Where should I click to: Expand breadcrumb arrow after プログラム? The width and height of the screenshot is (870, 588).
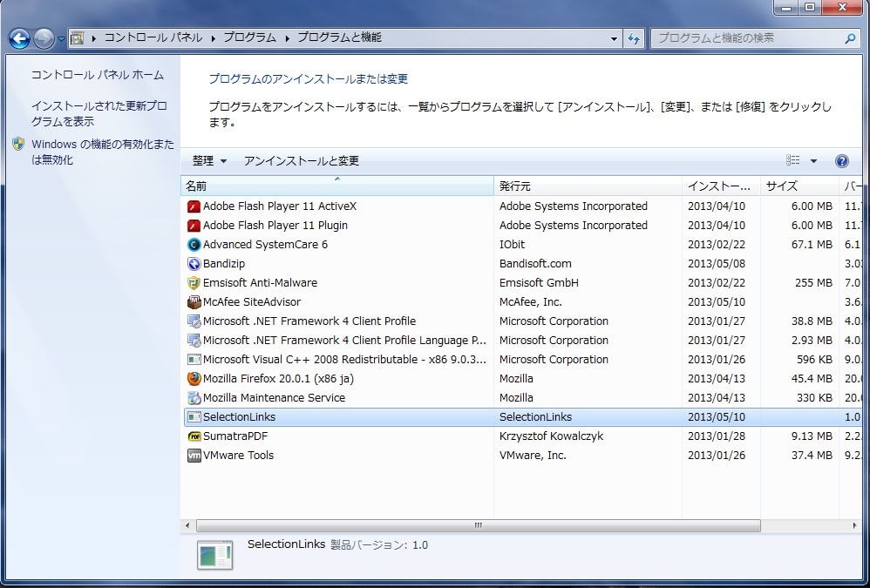(x=287, y=38)
